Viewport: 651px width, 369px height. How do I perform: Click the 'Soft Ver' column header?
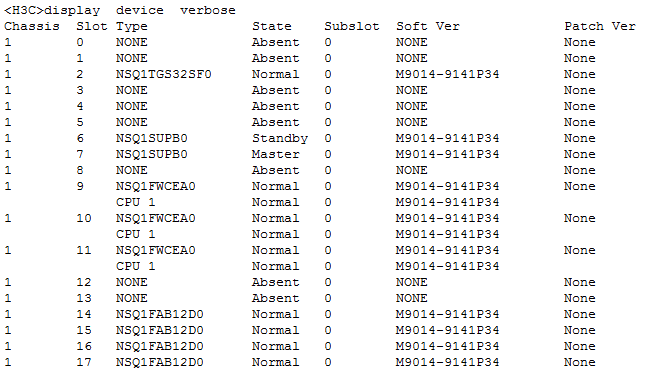click(428, 26)
